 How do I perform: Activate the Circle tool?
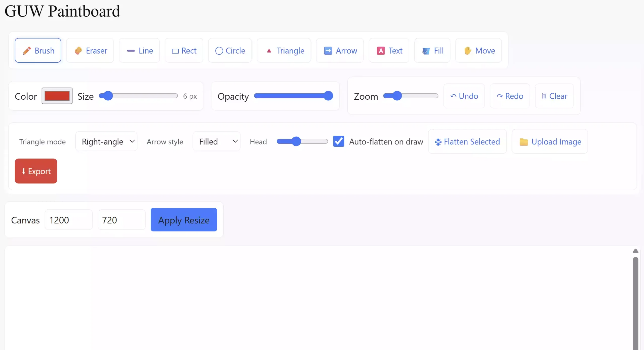230,51
